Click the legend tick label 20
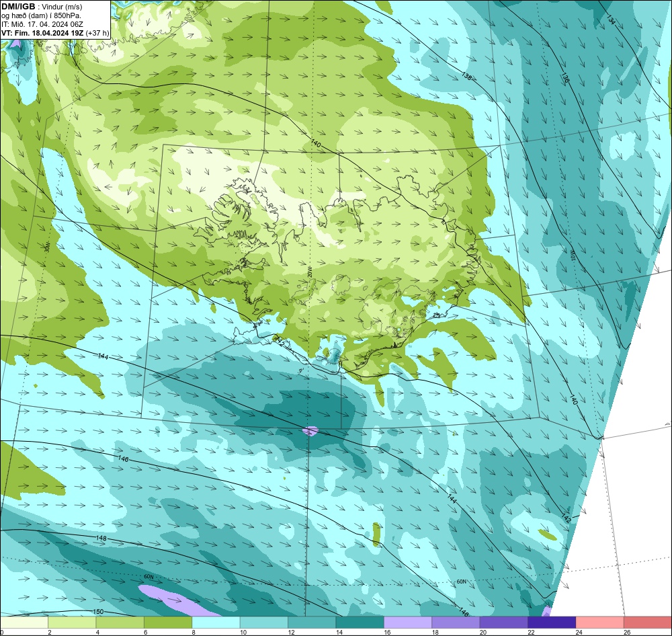Viewport: 672px width, 636px height. (483, 632)
